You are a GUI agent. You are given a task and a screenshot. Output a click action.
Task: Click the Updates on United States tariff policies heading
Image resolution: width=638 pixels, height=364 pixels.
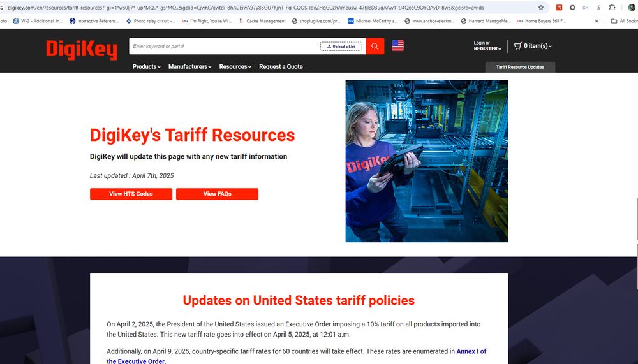coord(299,300)
